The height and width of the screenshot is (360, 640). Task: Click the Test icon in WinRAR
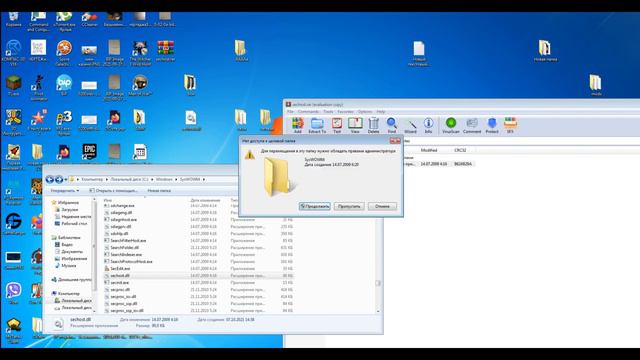point(337,125)
